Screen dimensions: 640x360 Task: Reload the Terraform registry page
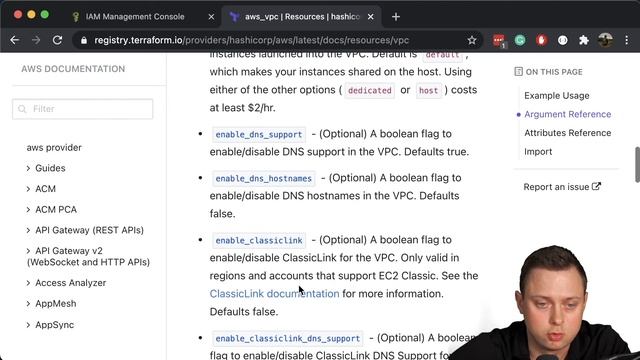(58, 40)
